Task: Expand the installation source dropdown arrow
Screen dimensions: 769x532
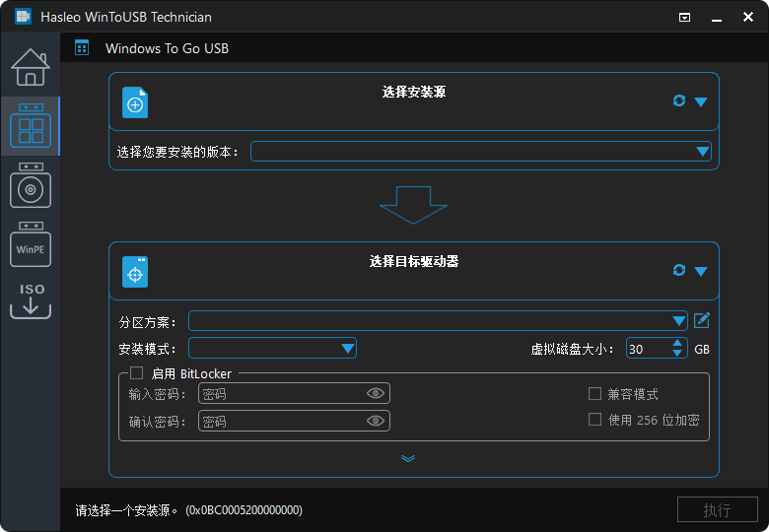Action: click(701, 101)
